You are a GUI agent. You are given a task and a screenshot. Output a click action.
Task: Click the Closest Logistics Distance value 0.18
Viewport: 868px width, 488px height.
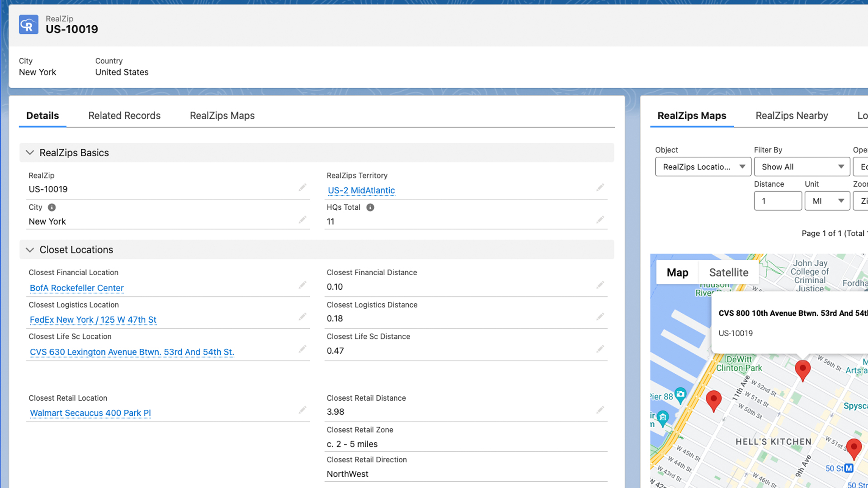point(335,319)
